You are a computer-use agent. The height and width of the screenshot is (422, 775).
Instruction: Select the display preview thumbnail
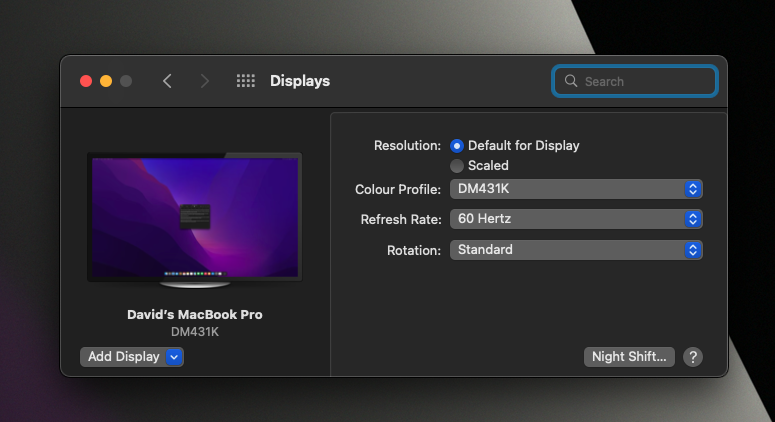(x=195, y=220)
